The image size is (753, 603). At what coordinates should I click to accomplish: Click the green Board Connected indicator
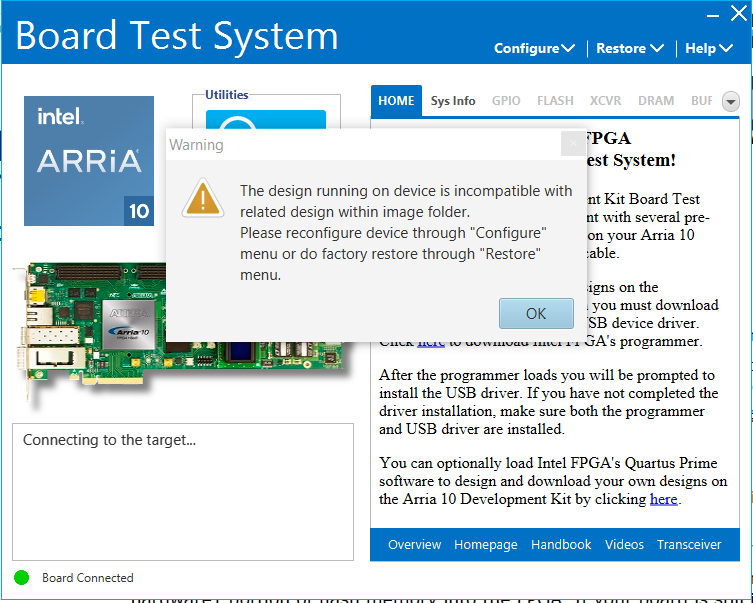[x=21, y=577]
